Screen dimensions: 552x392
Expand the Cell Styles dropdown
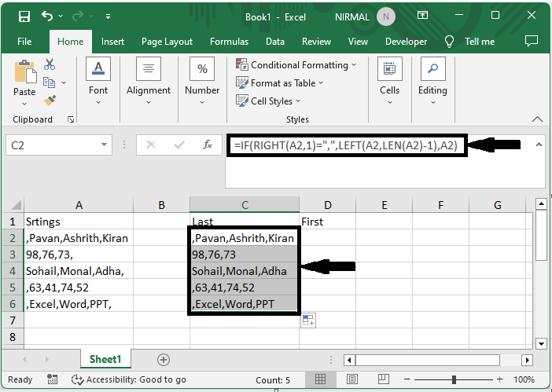[x=271, y=101]
